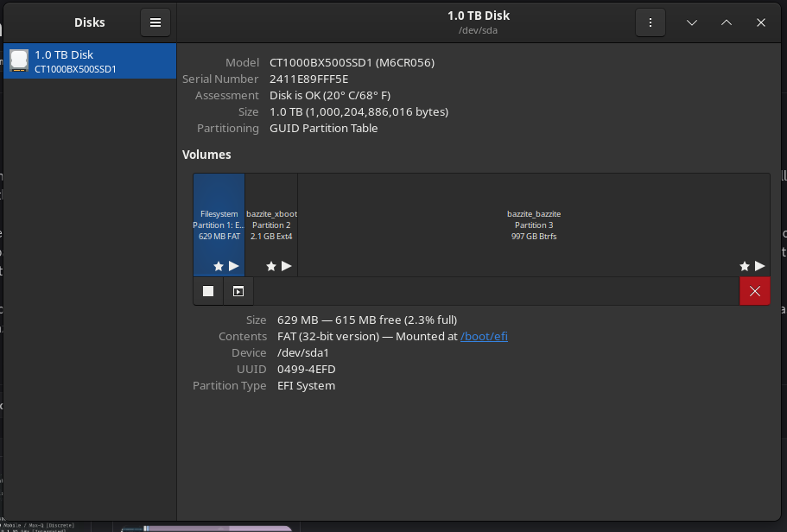This screenshot has height=532, width=787.
Task: Click the play triangle on bazzite_xboot partition
Action: click(287, 266)
